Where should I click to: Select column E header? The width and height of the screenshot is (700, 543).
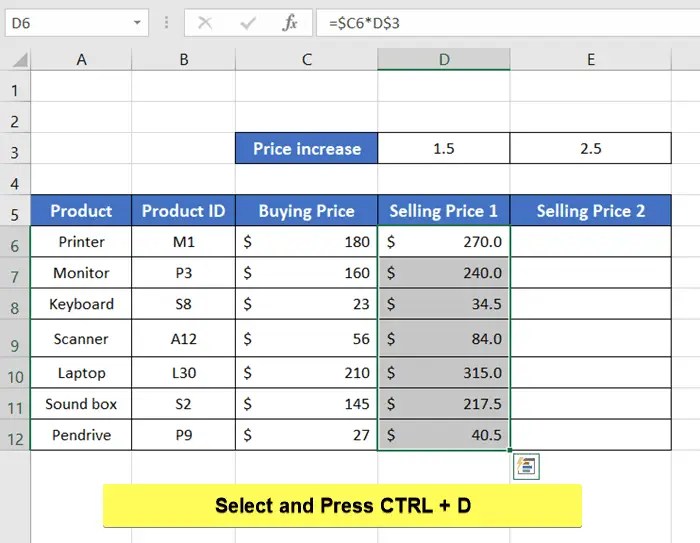pyautogui.click(x=591, y=59)
